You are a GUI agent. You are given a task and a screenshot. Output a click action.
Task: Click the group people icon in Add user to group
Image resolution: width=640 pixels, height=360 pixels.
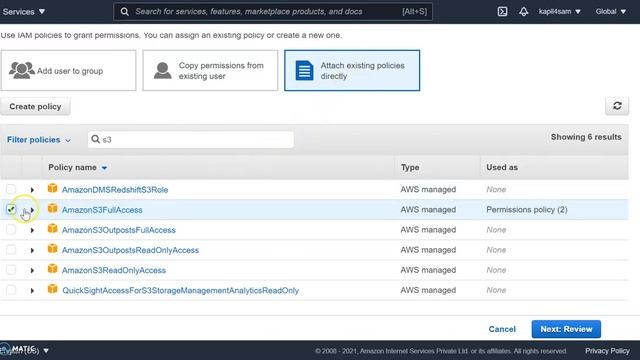tap(22, 70)
